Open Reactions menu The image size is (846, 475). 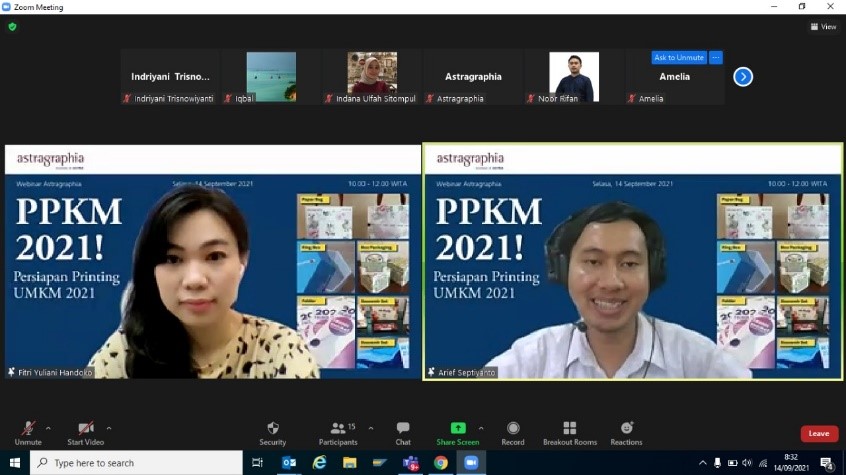tap(626, 433)
